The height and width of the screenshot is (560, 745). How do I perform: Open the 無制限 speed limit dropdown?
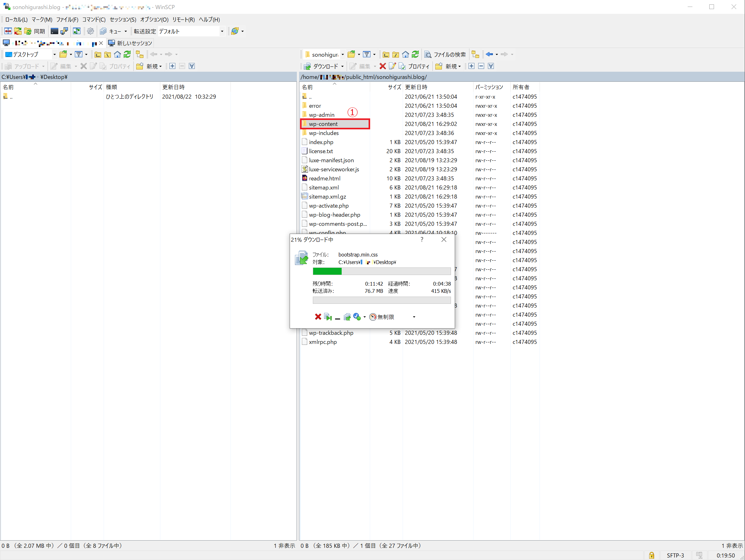414,317
